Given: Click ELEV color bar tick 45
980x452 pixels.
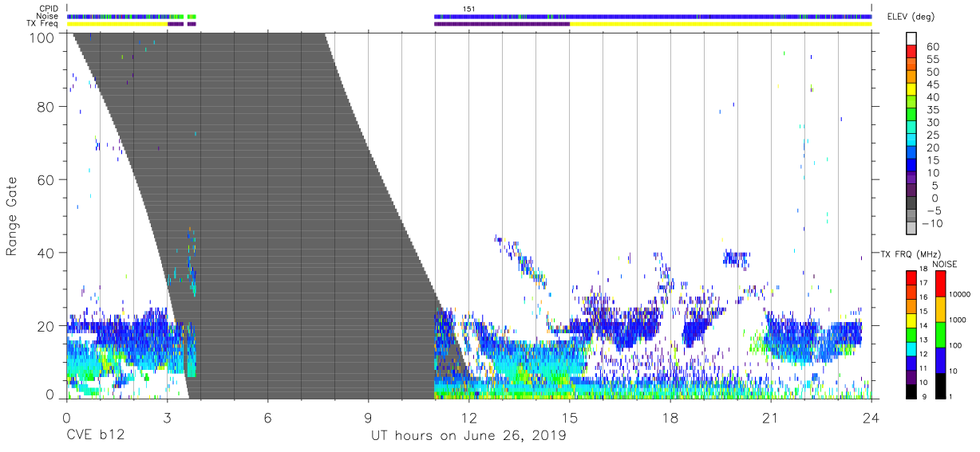Looking at the screenshot, I should (933, 85).
